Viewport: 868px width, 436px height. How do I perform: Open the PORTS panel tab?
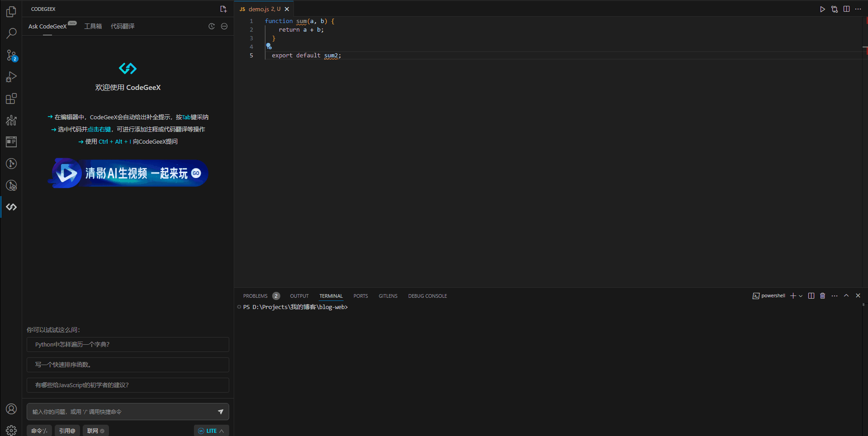coord(361,296)
